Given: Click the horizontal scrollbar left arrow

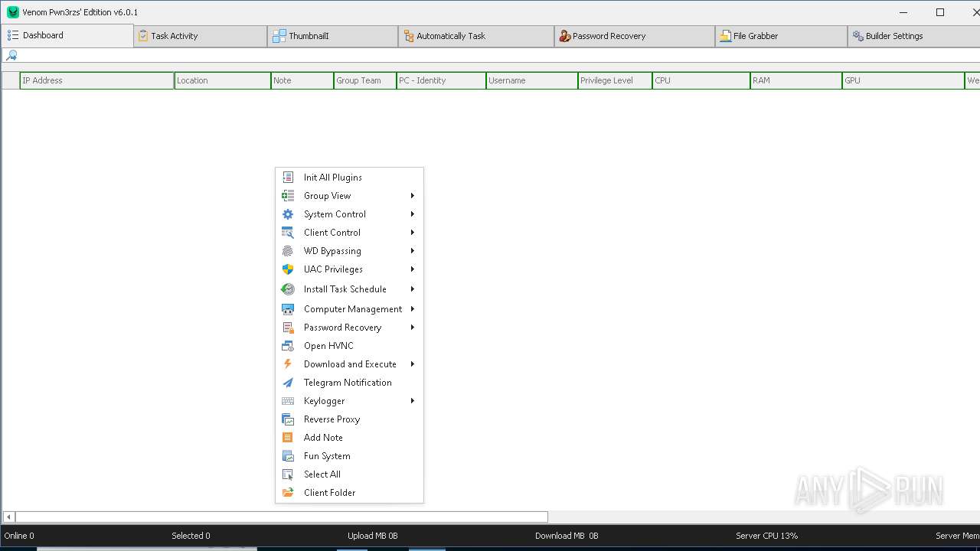Looking at the screenshot, I should [x=8, y=517].
